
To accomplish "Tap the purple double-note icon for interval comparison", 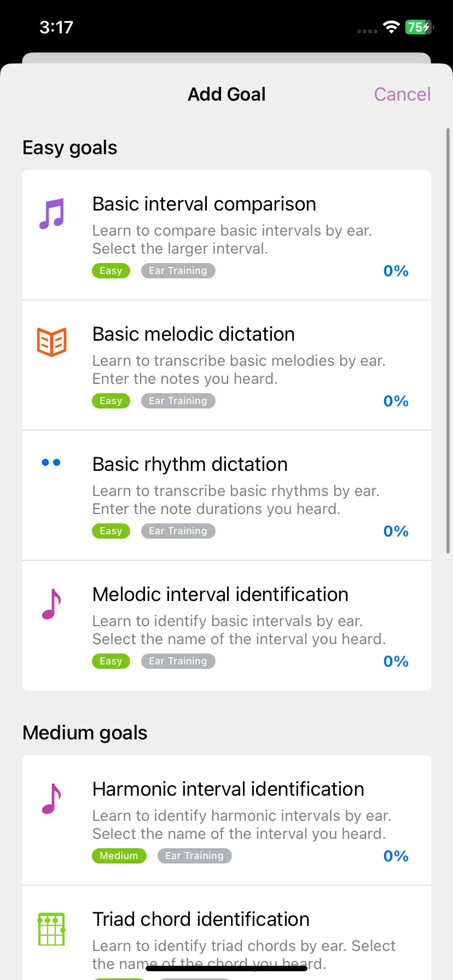I will pos(52,213).
